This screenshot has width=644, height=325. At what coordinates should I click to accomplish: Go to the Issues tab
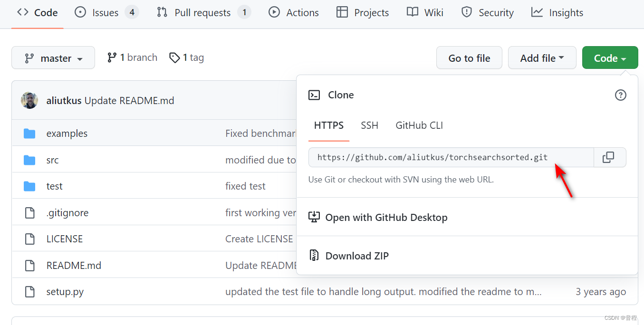(x=105, y=13)
